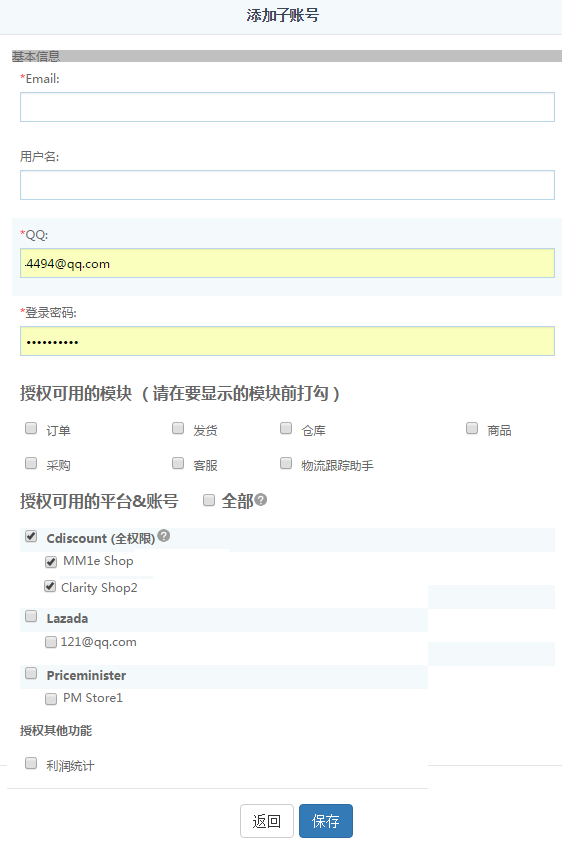
Task: Check the 采购 module checkbox
Action: (31, 463)
